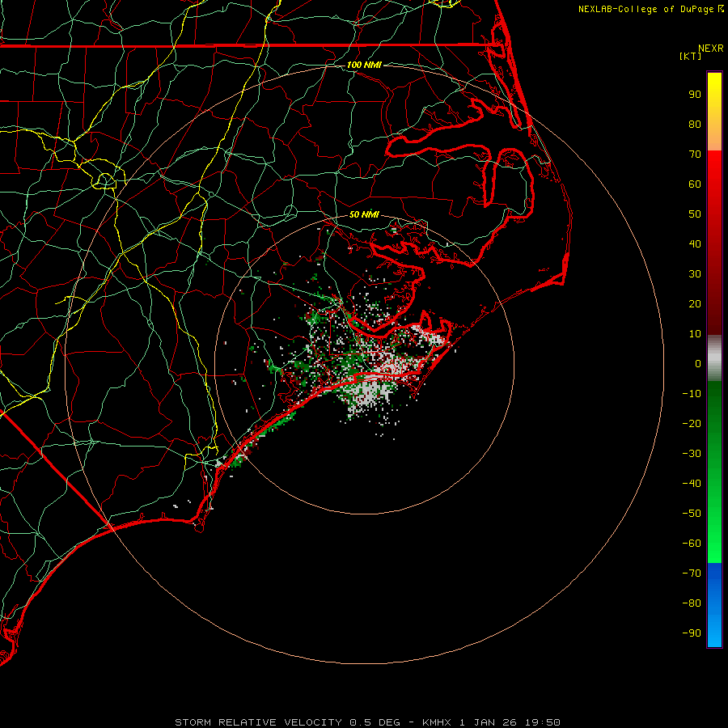Click the 70 value on velocity scale
This screenshot has width=728, height=728.
tap(695, 154)
